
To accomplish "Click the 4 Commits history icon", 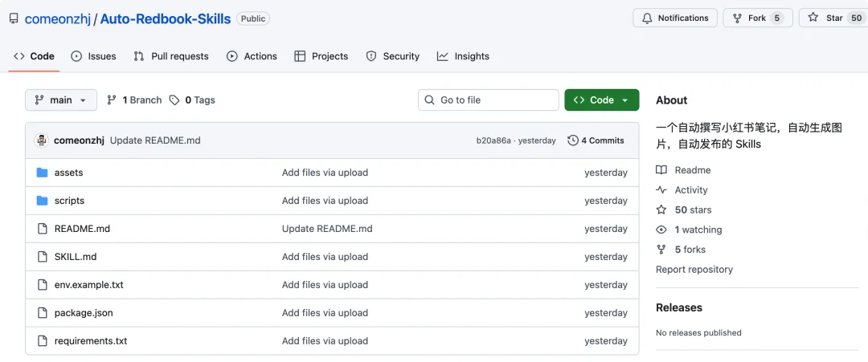I will (x=573, y=140).
